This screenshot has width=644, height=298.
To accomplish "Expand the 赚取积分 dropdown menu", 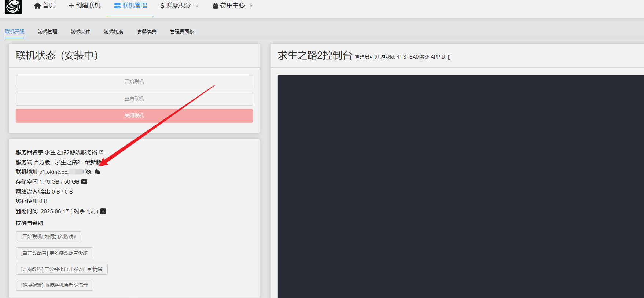I will 180,5.
